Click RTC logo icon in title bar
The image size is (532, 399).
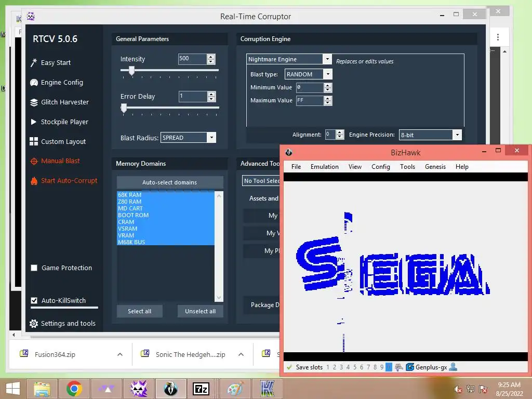tap(31, 16)
